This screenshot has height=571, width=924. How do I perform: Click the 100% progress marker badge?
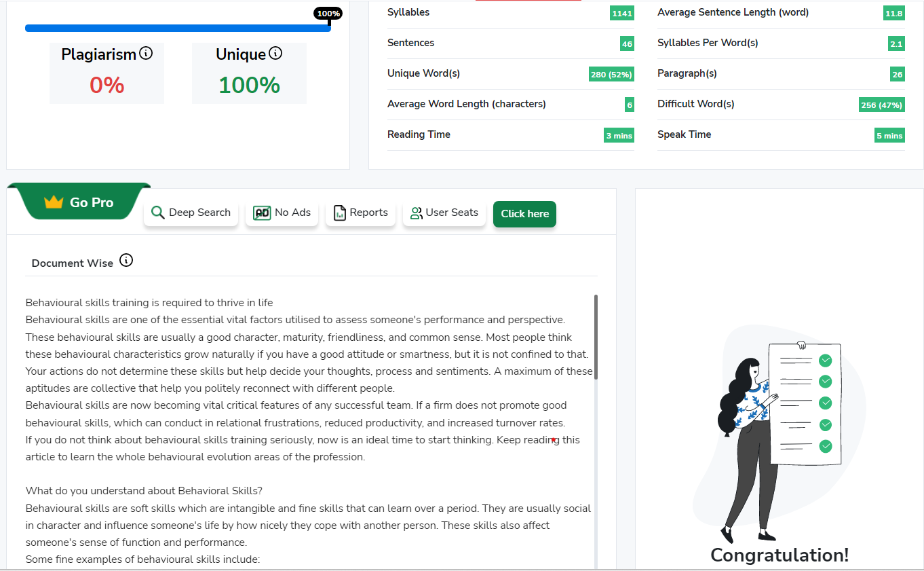(328, 14)
